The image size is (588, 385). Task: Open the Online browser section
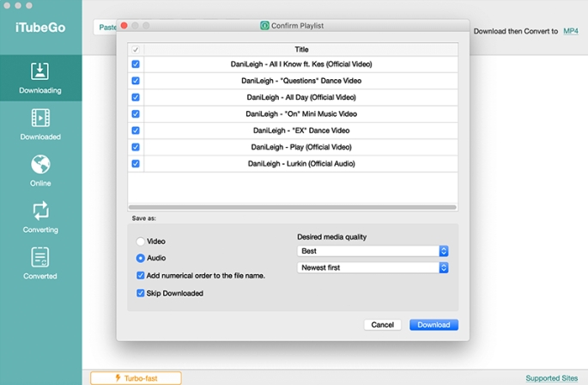click(40, 171)
